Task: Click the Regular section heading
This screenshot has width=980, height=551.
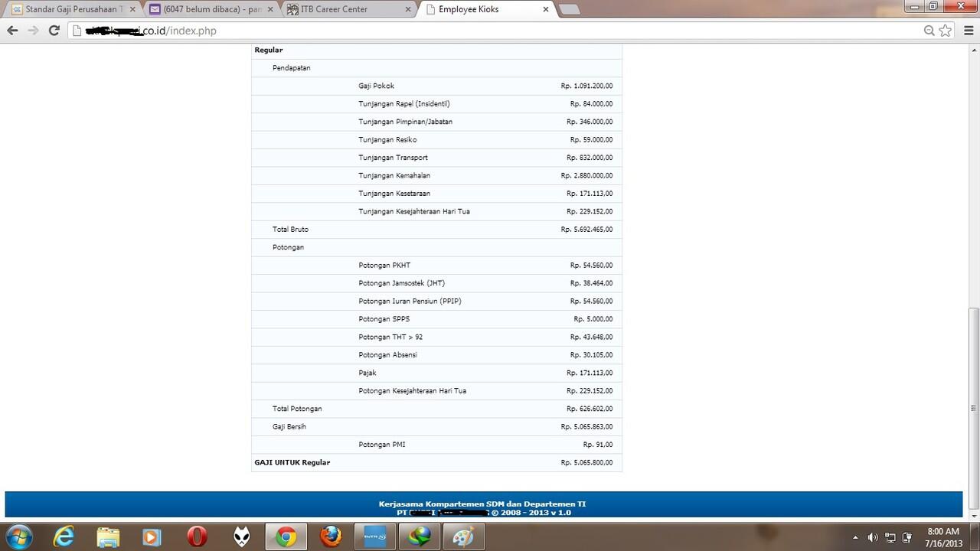Action: [269, 50]
